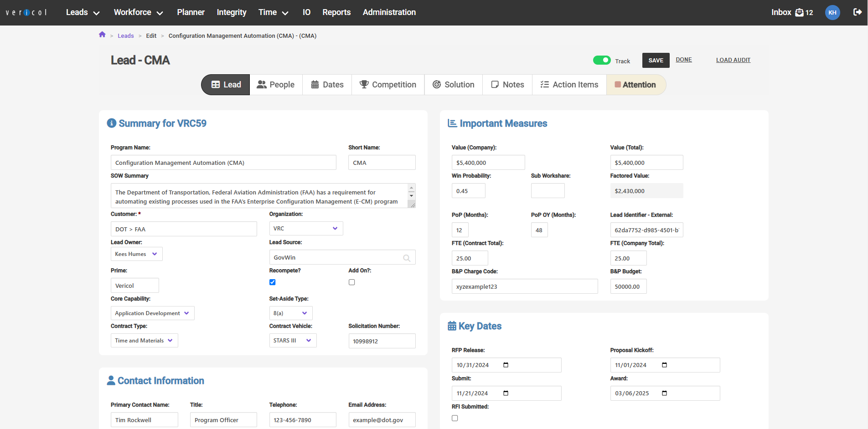The width and height of the screenshot is (868, 429).
Task: Toggle the Track switch off
Action: [x=602, y=60]
